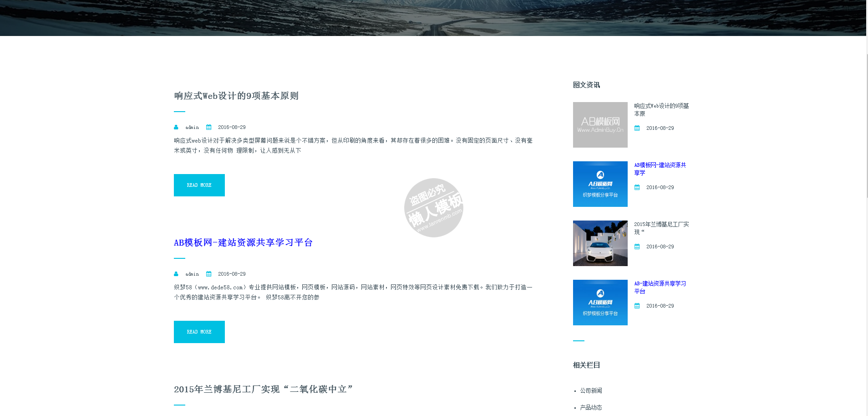This screenshot has height=416, width=868.
Task: Click calendar icon under the responsive Web design article
Action: click(209, 128)
